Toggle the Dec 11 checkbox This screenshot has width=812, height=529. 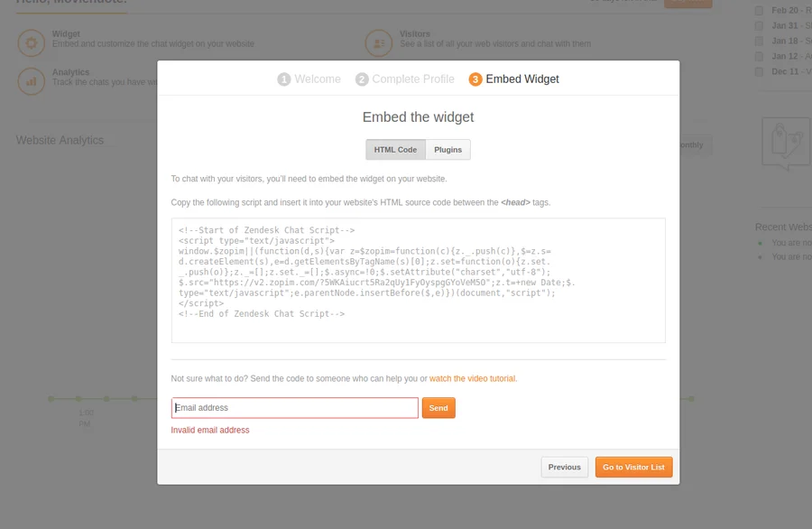pos(759,72)
